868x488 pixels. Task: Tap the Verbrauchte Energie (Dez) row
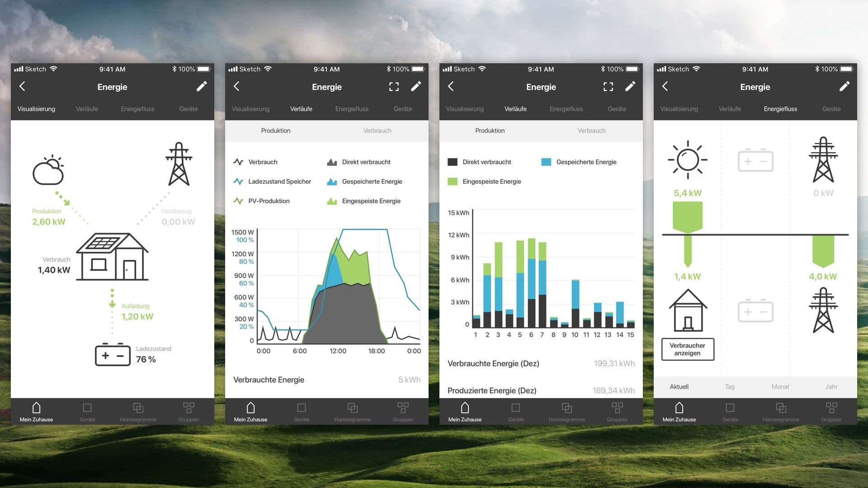point(541,363)
